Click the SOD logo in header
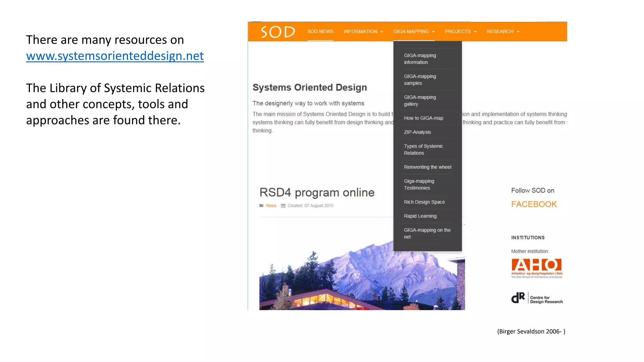Screen dimensions: 644x362 click(277, 32)
